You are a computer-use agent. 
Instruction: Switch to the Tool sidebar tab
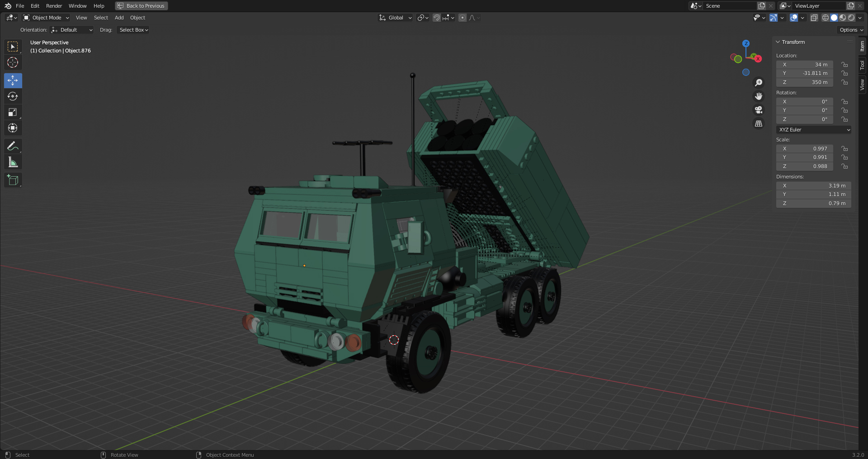(863, 65)
